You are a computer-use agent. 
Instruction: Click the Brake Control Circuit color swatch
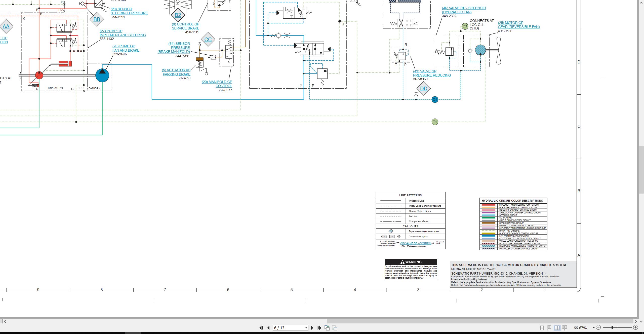point(488,223)
